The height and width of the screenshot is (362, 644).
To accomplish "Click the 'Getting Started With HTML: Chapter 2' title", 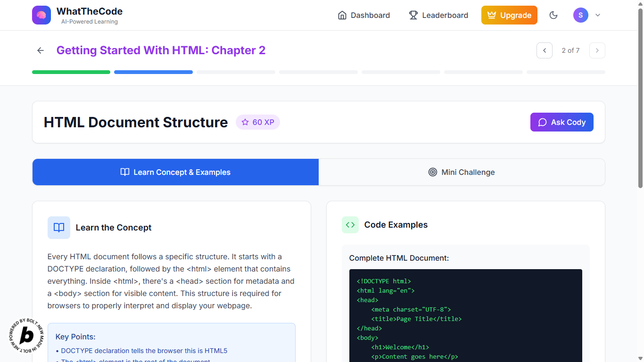I will coord(161,50).
